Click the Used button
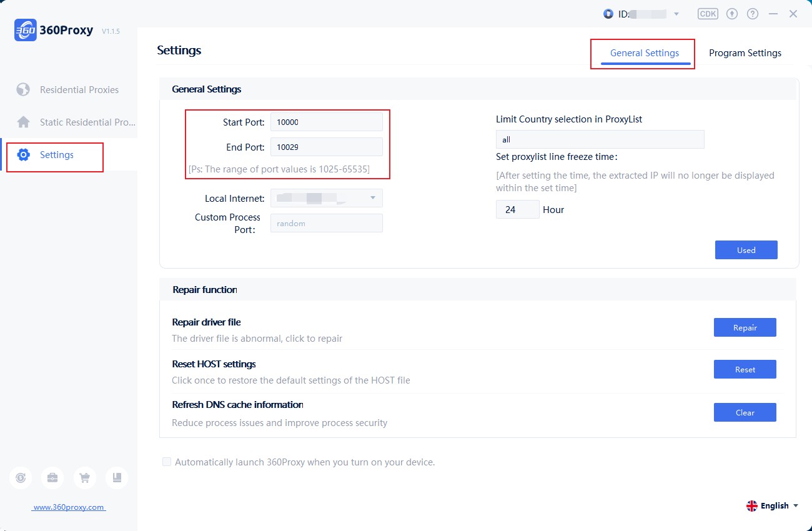Screen dimensions: 812x531 coord(746,250)
